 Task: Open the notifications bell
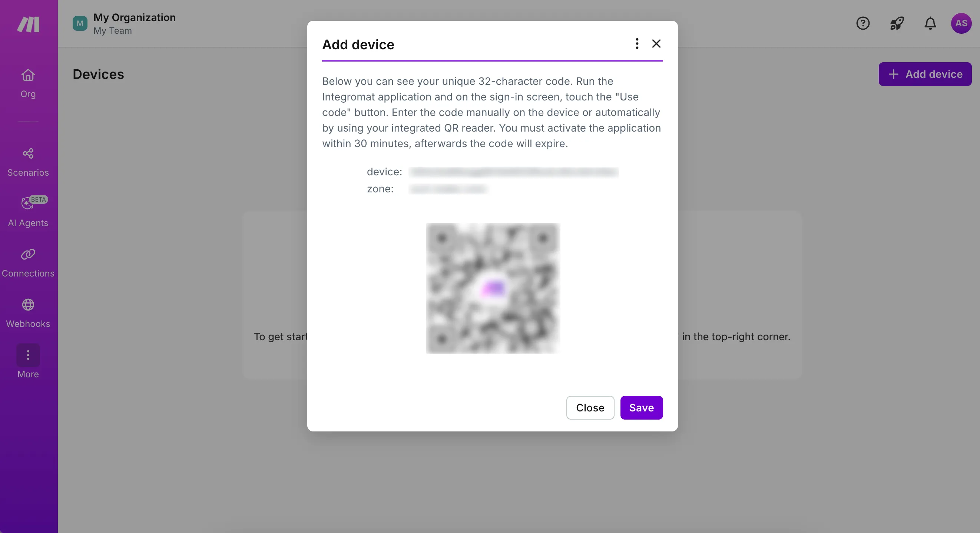coord(930,23)
